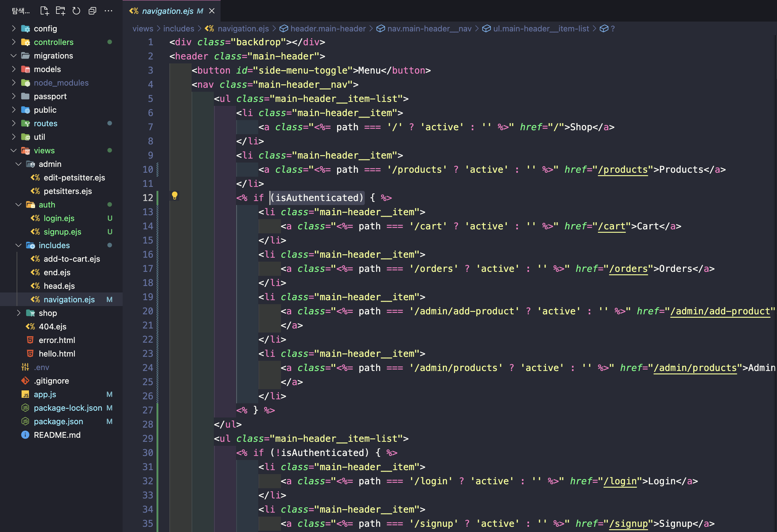Refresh the Explorer view
The image size is (777, 532).
(x=76, y=11)
